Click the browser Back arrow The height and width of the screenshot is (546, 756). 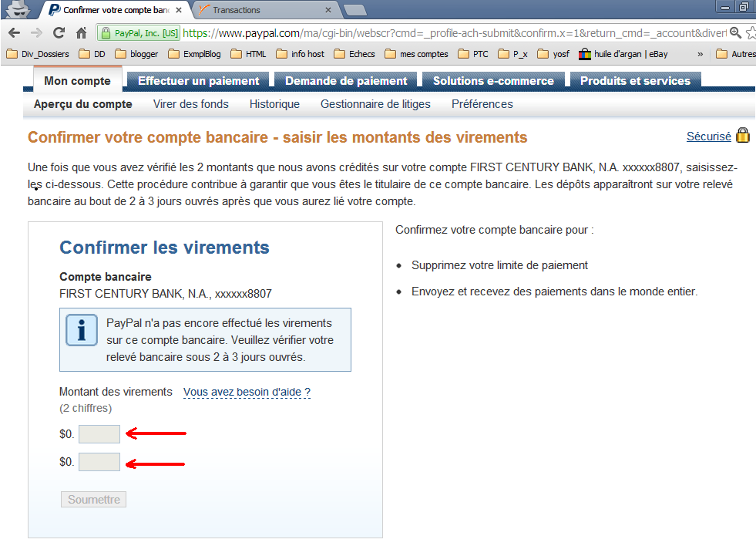click(15, 33)
